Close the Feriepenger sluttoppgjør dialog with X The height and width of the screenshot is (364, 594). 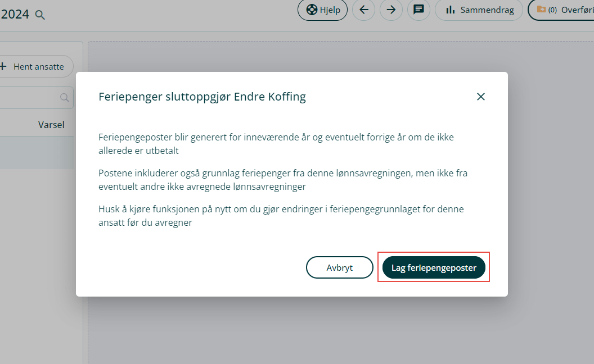coord(480,97)
